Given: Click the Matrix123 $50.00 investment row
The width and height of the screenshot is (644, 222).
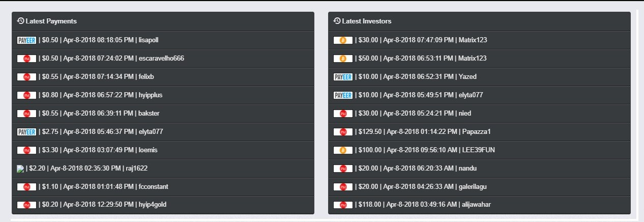Looking at the screenshot, I should coord(479,59).
